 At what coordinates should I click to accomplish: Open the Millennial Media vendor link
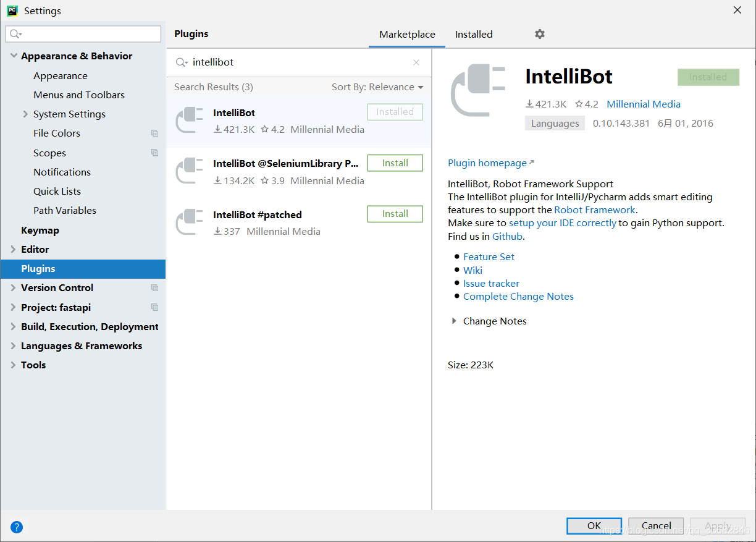click(644, 104)
